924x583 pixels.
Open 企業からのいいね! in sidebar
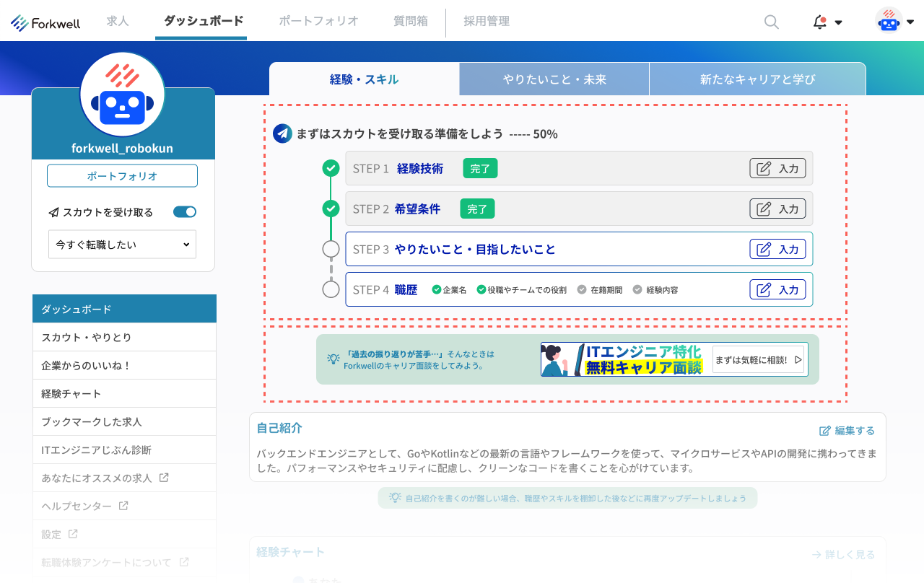pyautogui.click(x=124, y=365)
